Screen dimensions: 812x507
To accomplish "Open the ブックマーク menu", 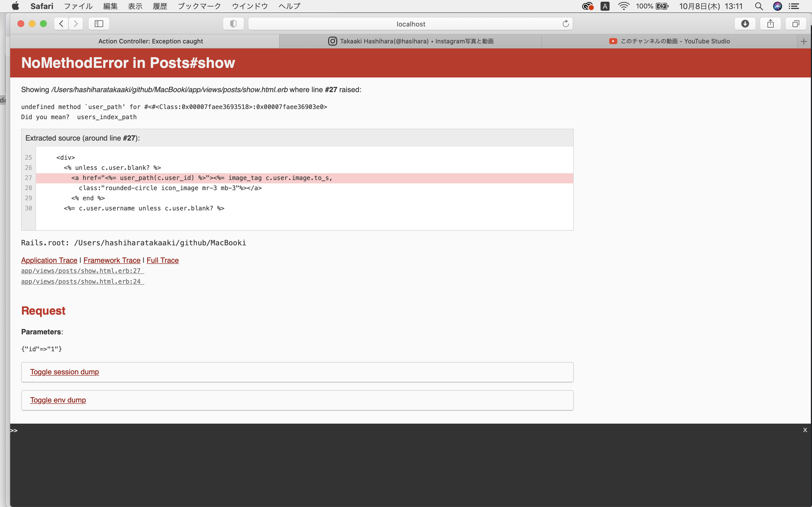I will [199, 6].
